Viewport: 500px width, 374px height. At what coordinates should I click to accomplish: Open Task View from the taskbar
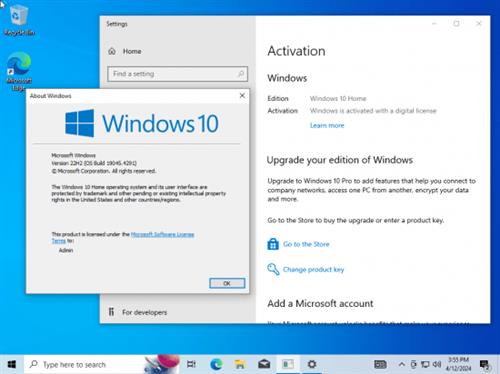(191, 364)
